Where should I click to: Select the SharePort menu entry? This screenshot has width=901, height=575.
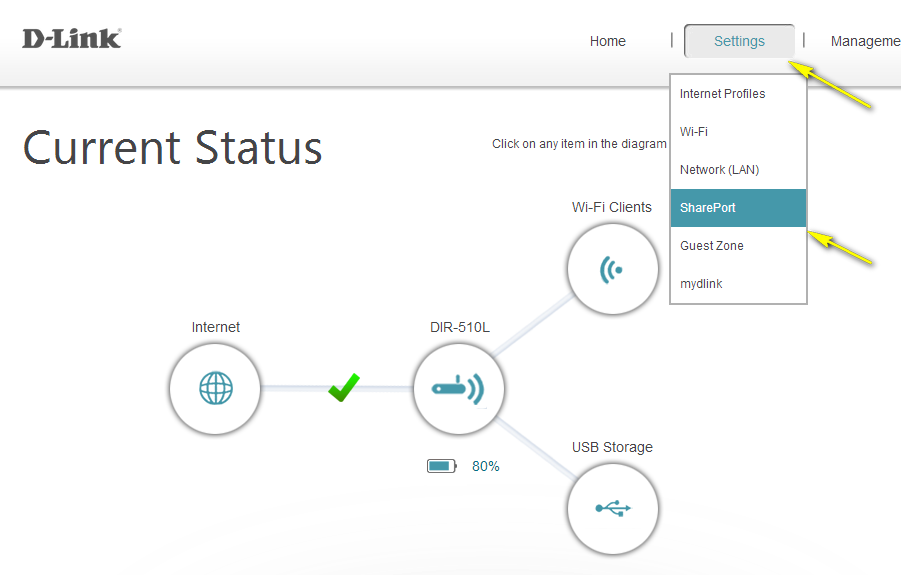click(708, 208)
